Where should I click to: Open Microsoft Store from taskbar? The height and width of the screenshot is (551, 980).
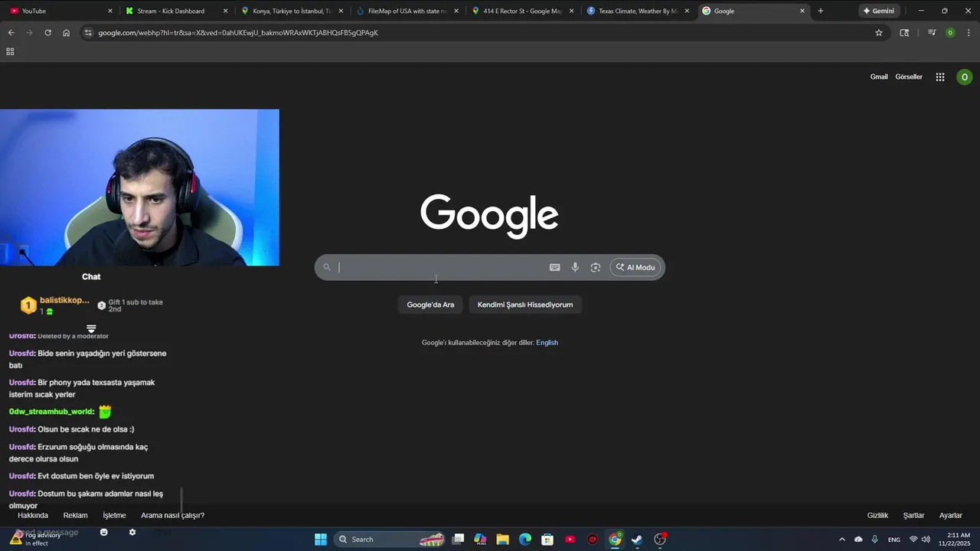[x=547, y=540]
